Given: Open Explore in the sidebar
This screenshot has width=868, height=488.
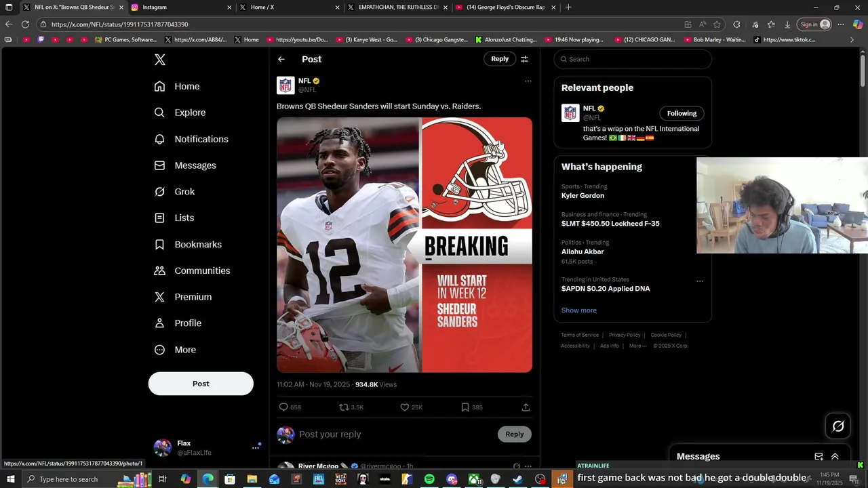Looking at the screenshot, I should point(180,113).
